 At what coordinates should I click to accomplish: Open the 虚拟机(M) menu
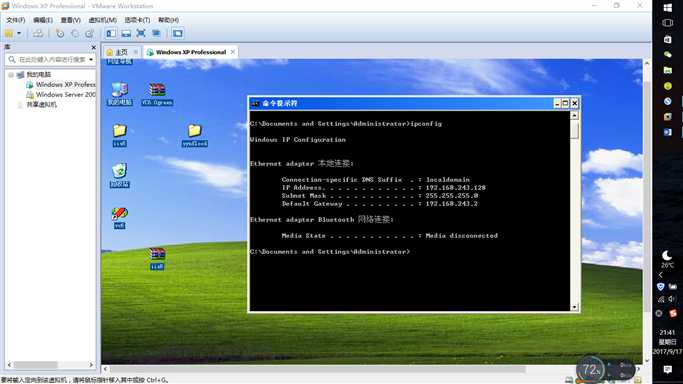(x=102, y=20)
